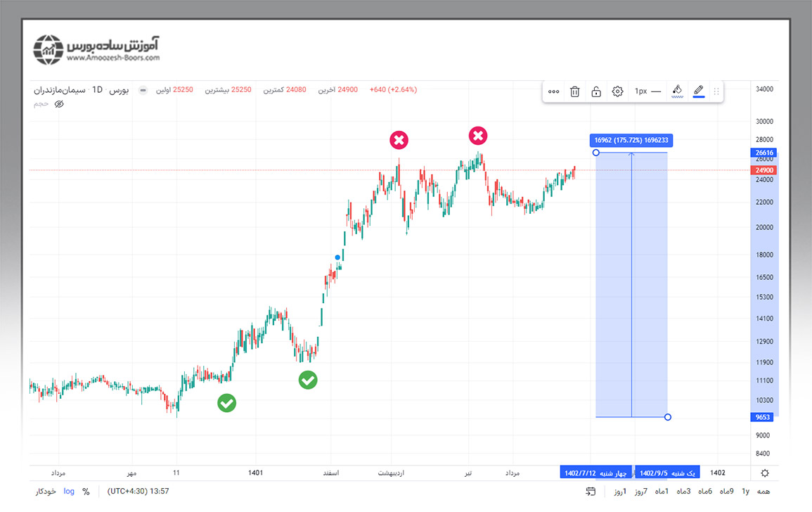Collapse the symbol legend with gray minus button

[143, 90]
